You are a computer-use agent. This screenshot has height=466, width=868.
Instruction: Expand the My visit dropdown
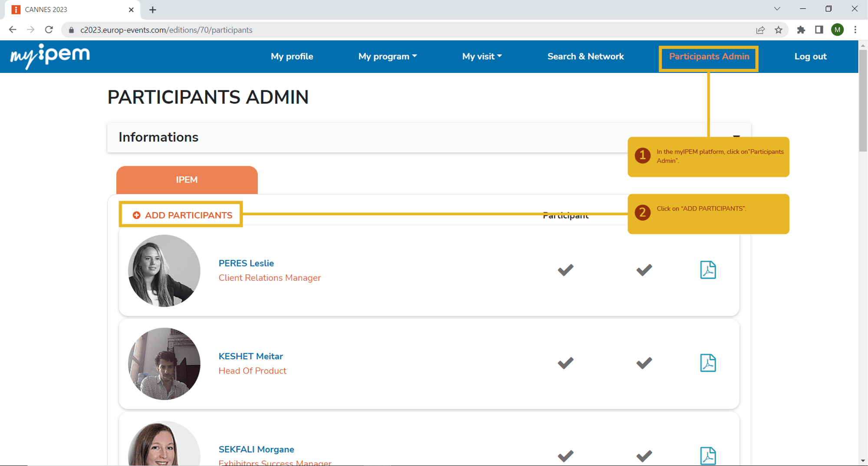point(482,56)
